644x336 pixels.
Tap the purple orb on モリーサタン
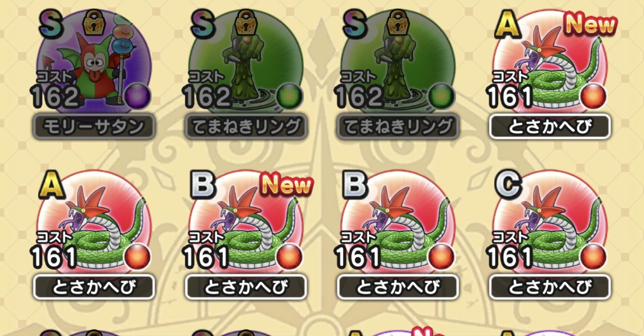tap(137, 96)
